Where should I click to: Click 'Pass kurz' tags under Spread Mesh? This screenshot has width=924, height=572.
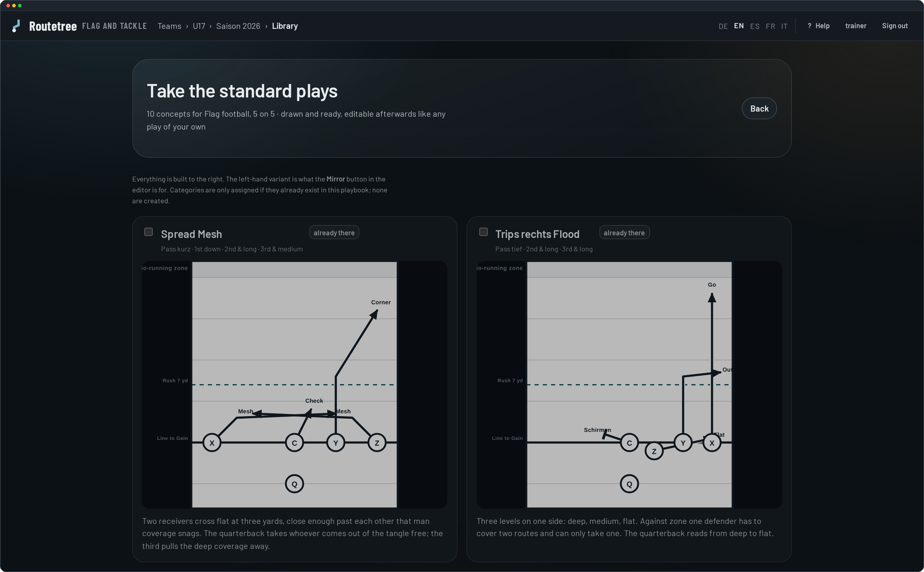232,249
